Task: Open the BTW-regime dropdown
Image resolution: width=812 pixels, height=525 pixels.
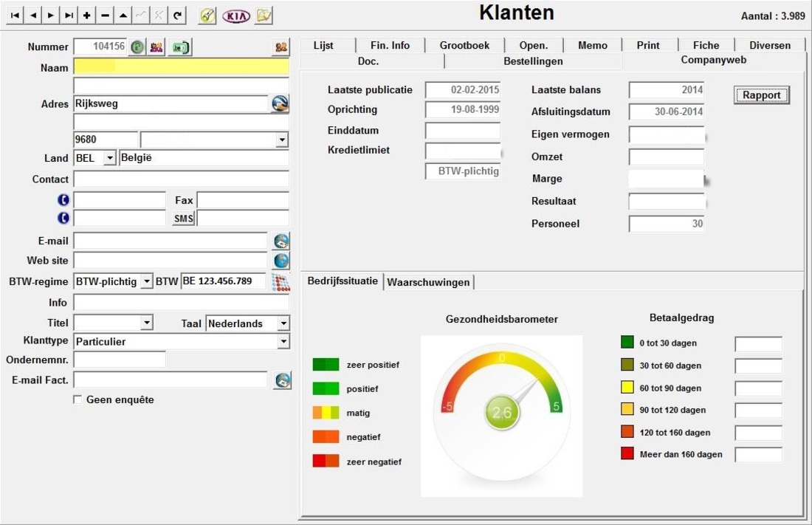Action: tap(146, 281)
